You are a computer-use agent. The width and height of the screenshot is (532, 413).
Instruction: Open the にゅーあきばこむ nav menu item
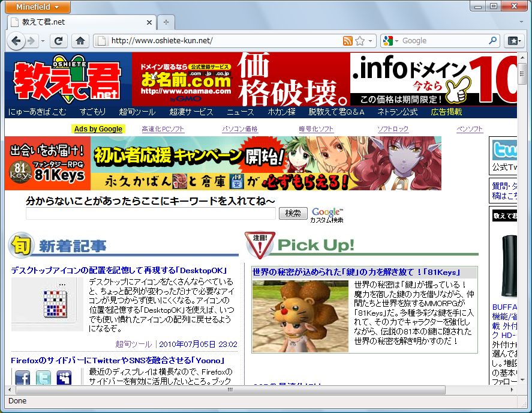point(37,112)
